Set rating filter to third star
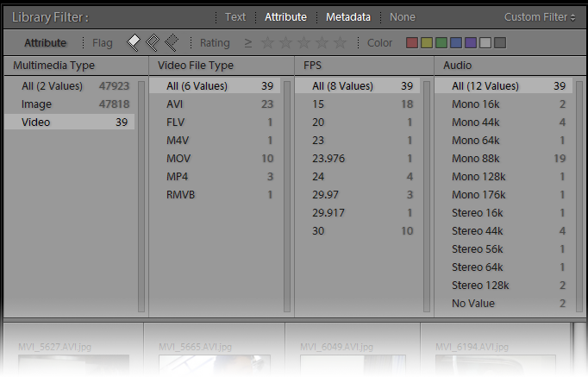588x377 pixels. coord(304,42)
